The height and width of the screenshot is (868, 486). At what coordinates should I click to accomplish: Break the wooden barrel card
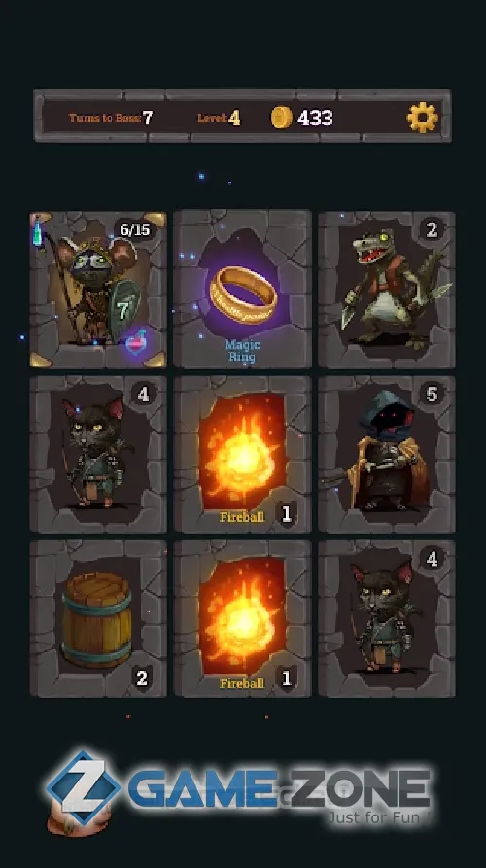pyautogui.click(x=98, y=619)
